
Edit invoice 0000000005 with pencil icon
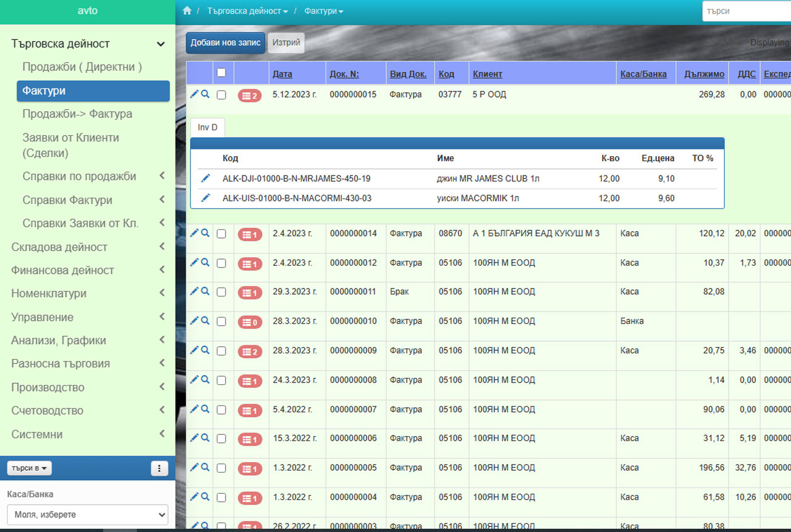coord(194,467)
